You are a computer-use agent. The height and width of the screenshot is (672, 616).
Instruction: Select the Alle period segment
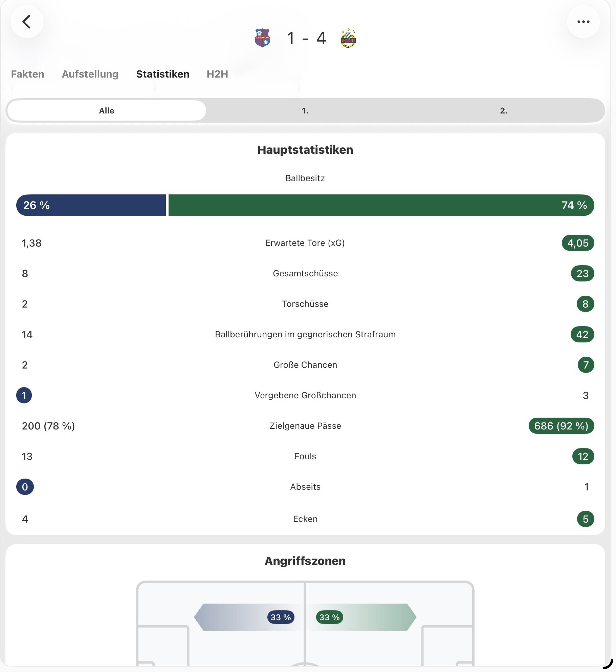pyautogui.click(x=107, y=110)
